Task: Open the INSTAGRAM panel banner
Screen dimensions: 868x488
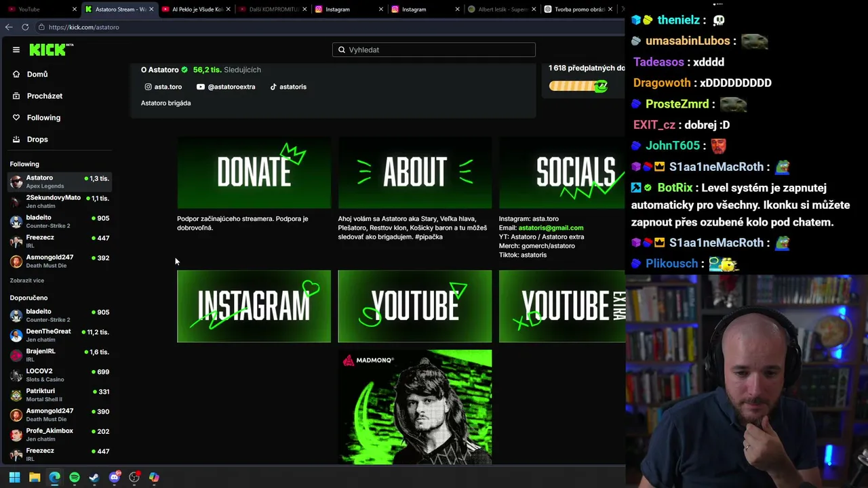Action: 254,306
